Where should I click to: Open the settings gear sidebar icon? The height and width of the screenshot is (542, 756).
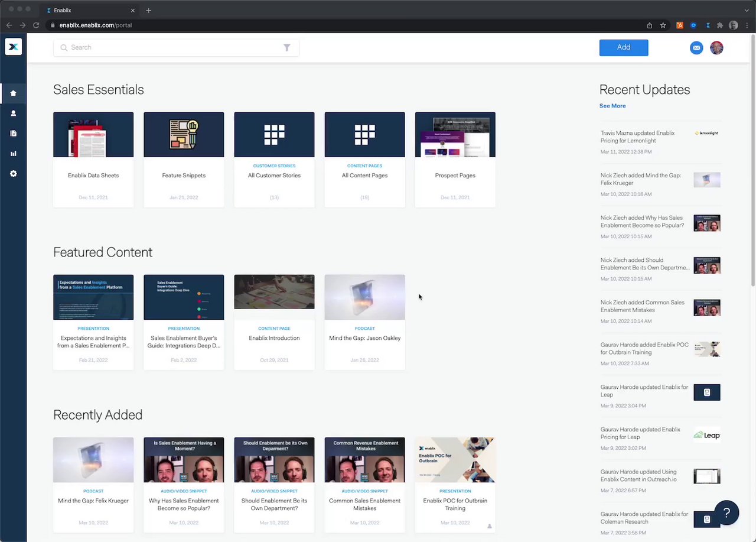pos(13,174)
